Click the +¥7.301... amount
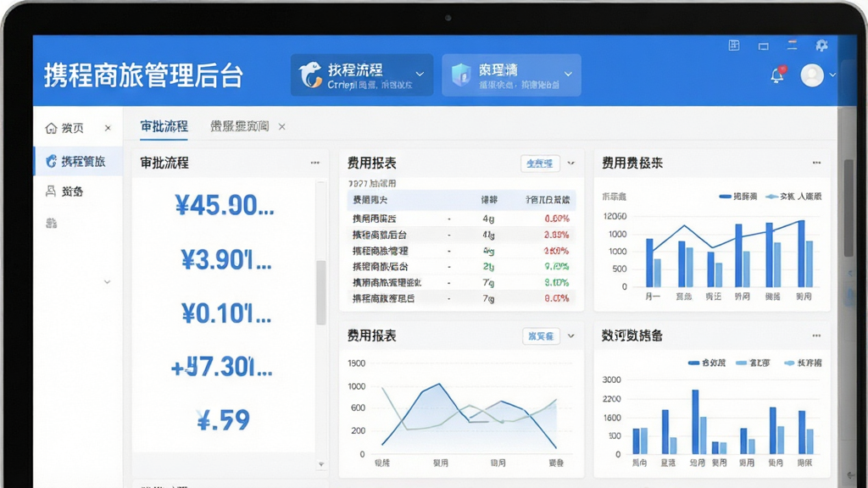Image resolution: width=868 pixels, height=488 pixels. [221, 367]
